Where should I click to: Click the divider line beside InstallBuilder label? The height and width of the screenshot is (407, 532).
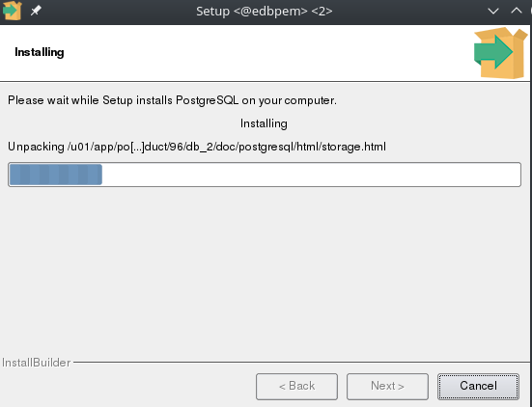tap(302, 363)
